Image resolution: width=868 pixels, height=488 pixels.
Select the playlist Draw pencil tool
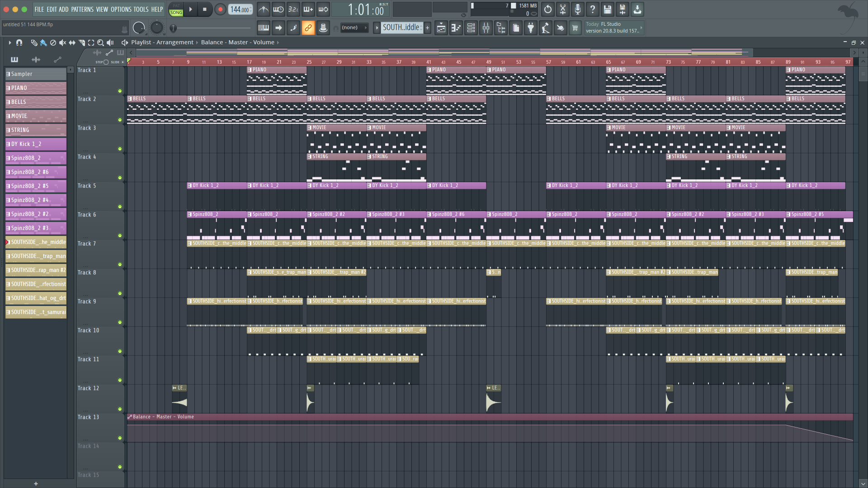click(x=34, y=42)
